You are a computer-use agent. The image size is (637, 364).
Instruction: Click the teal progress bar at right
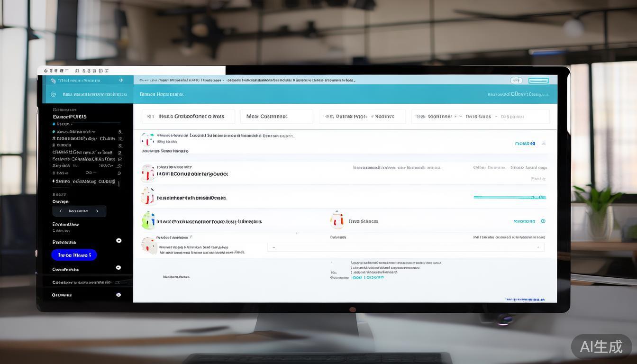tap(510, 197)
